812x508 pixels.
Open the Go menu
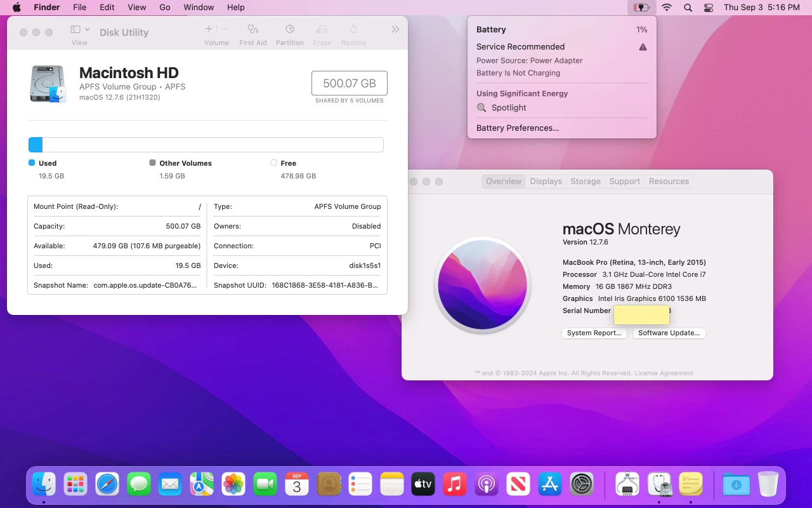165,8
